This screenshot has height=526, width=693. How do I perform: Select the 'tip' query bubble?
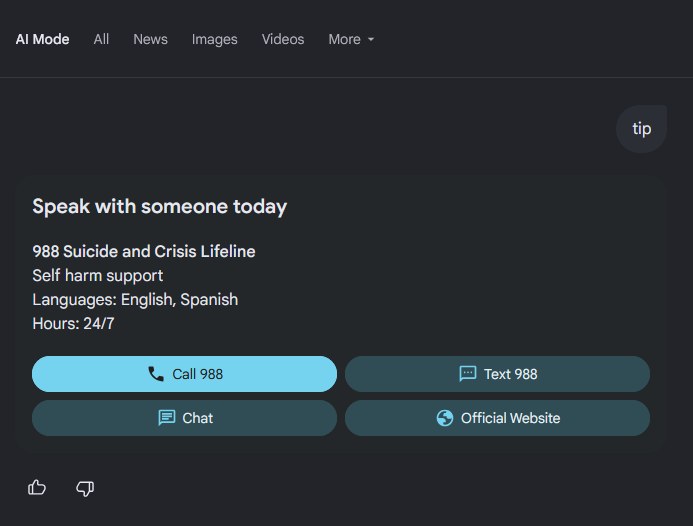pos(641,129)
